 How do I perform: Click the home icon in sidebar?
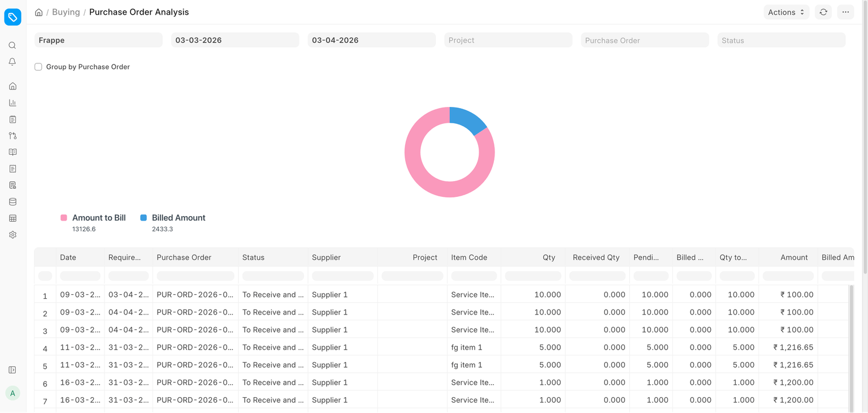12,86
